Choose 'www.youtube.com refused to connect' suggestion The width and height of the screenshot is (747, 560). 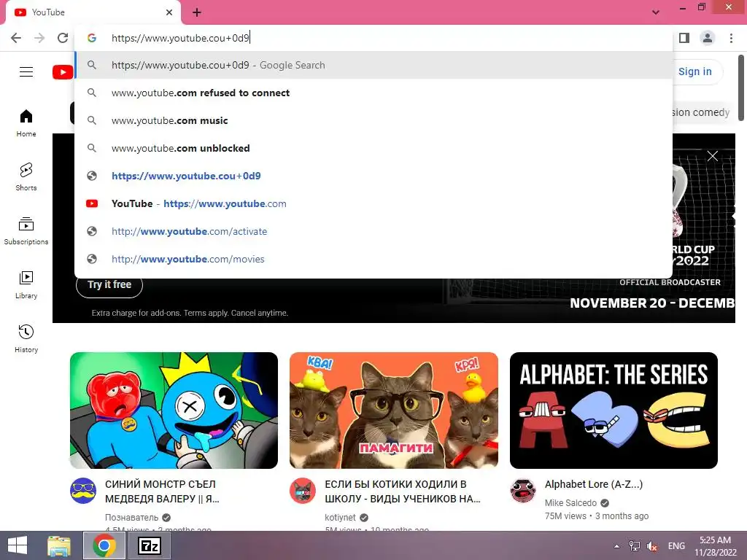[x=373, y=93]
